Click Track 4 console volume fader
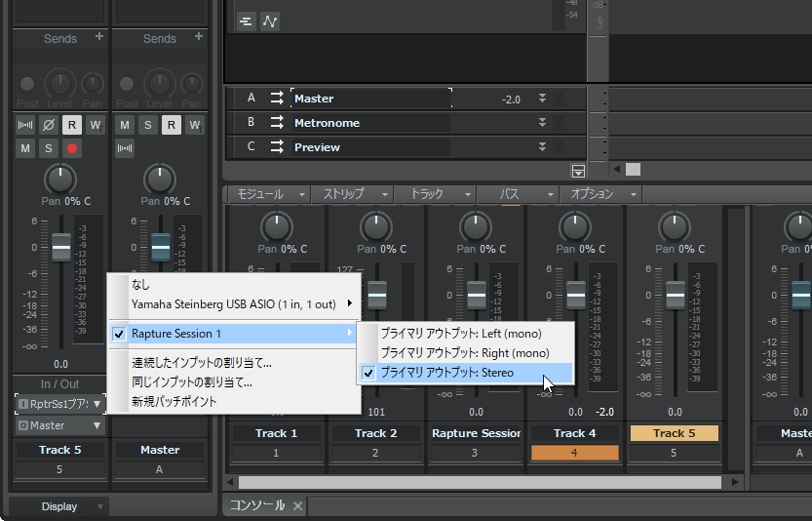 coord(576,295)
